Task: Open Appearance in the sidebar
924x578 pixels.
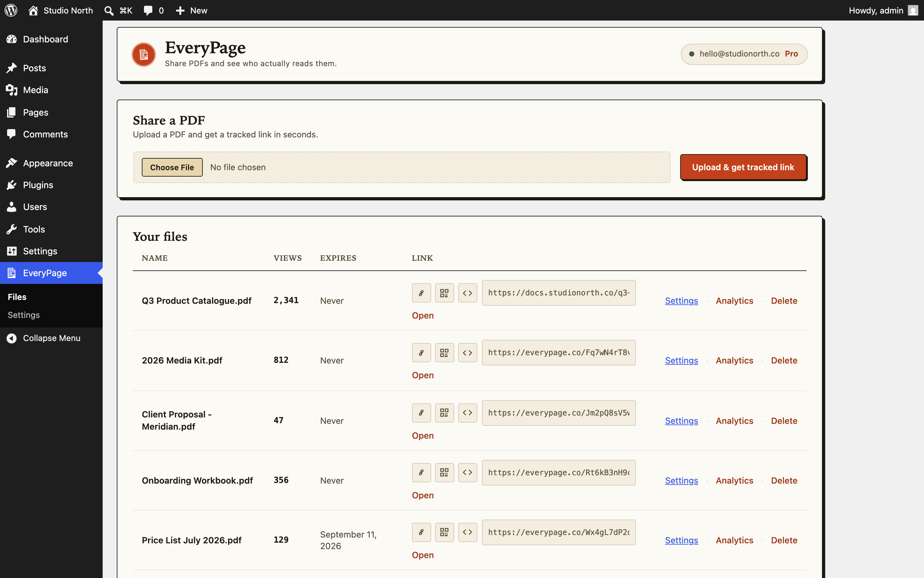Action: pos(51,163)
